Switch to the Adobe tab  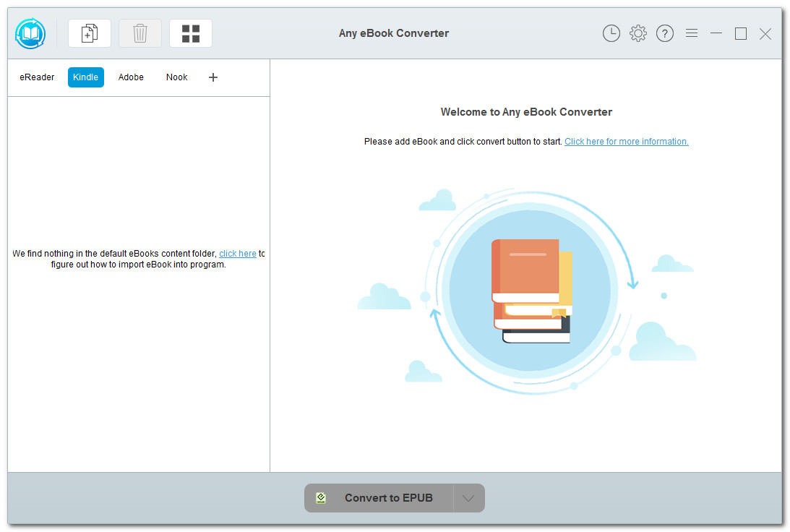(131, 77)
